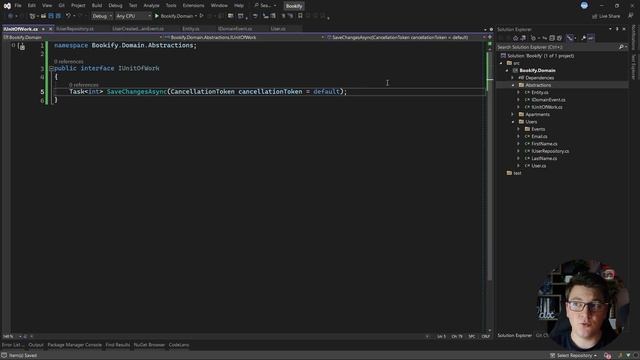
Task: Click the Visual Studio logo icon
Action: [x=7, y=6]
